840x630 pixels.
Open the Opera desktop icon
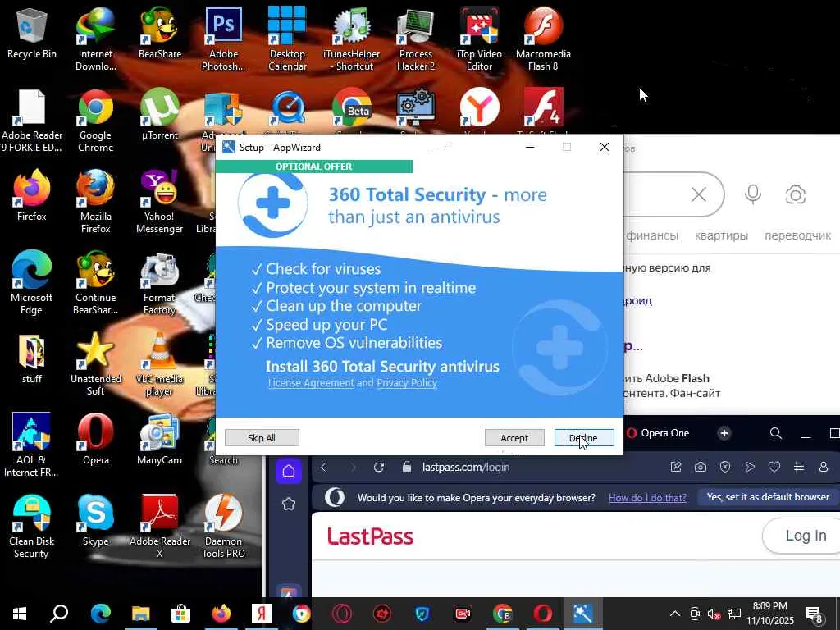tap(95, 440)
